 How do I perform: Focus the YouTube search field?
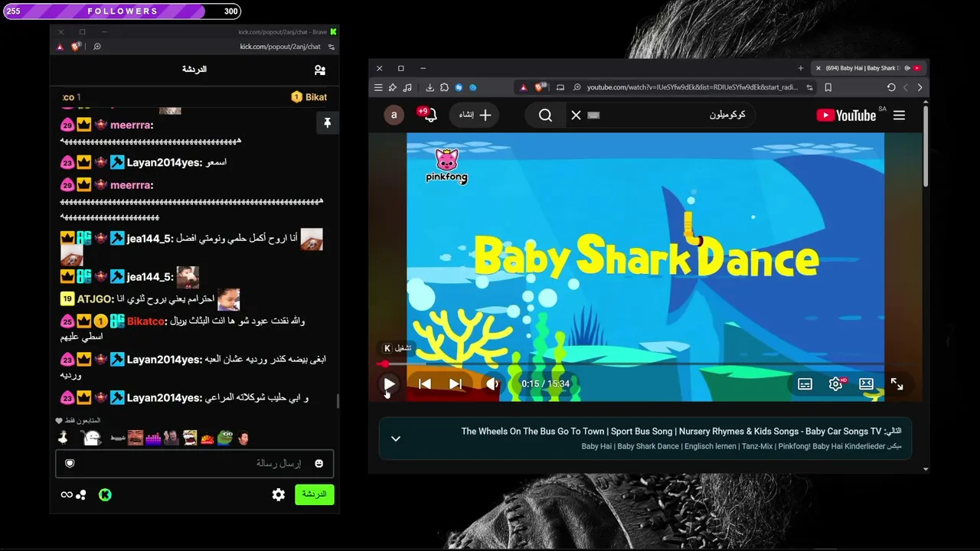point(674,116)
